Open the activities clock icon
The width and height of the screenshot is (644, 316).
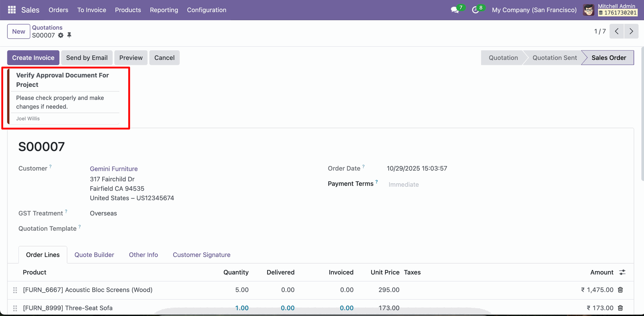pos(475,10)
